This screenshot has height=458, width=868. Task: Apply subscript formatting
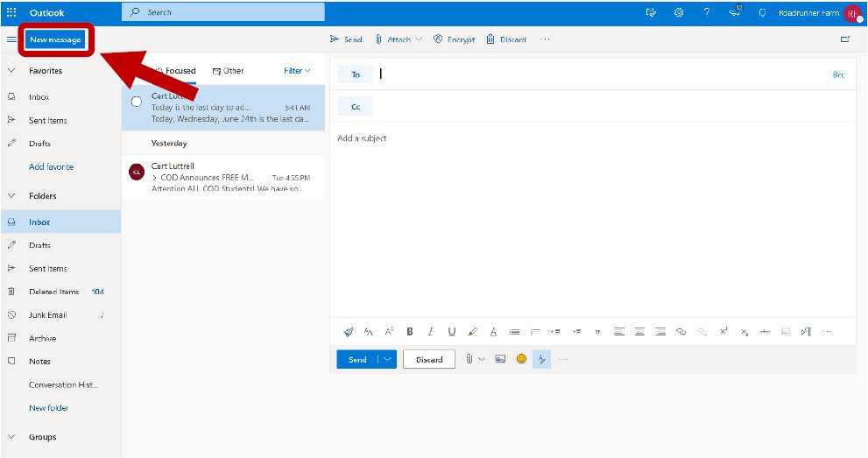[x=745, y=333]
